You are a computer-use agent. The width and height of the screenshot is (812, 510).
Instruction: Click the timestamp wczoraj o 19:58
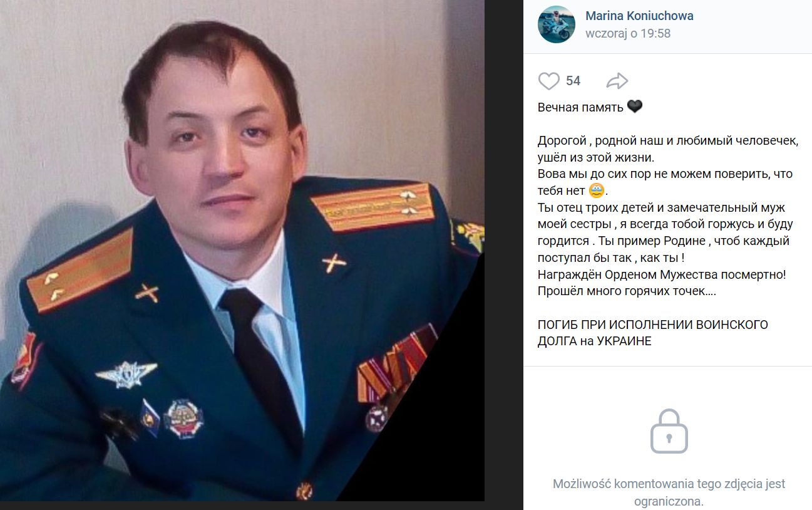coord(628,34)
